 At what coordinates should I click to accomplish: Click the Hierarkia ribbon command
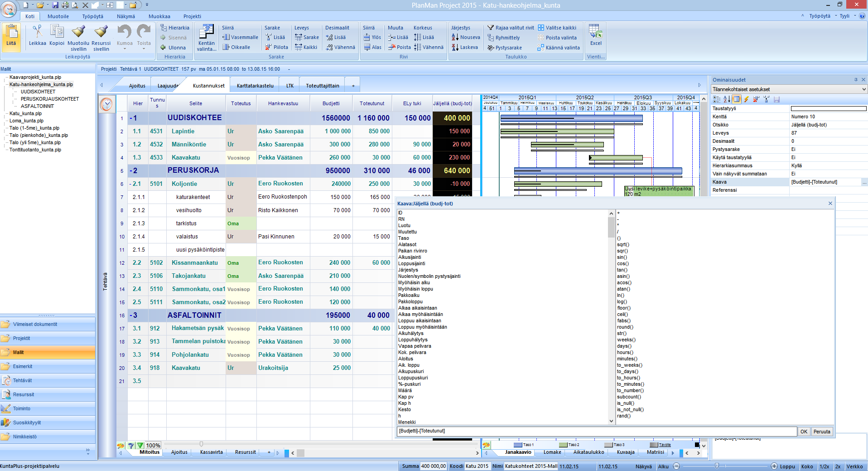click(x=175, y=28)
